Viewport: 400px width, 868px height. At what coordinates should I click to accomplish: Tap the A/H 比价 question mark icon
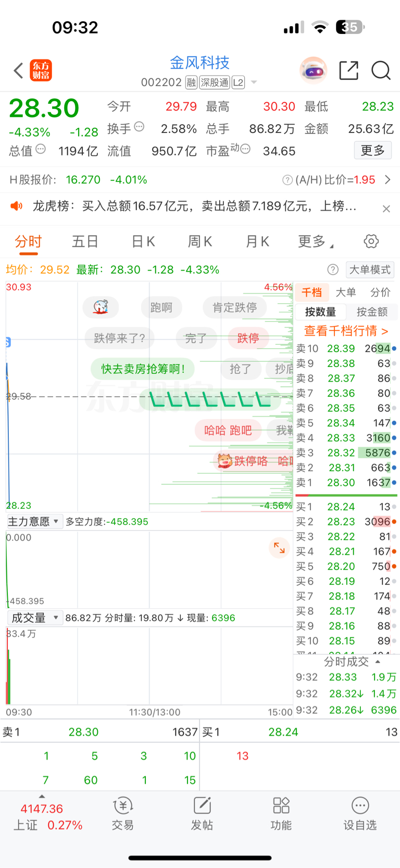[x=287, y=180]
